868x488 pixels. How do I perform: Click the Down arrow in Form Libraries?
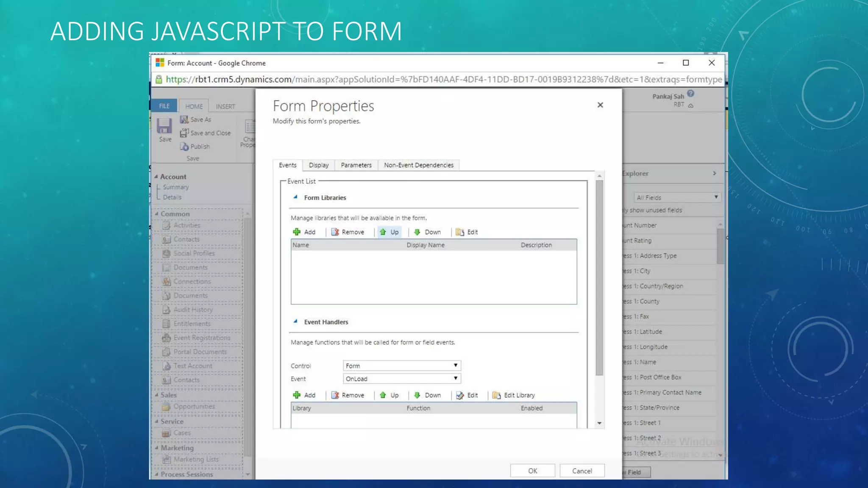click(417, 232)
